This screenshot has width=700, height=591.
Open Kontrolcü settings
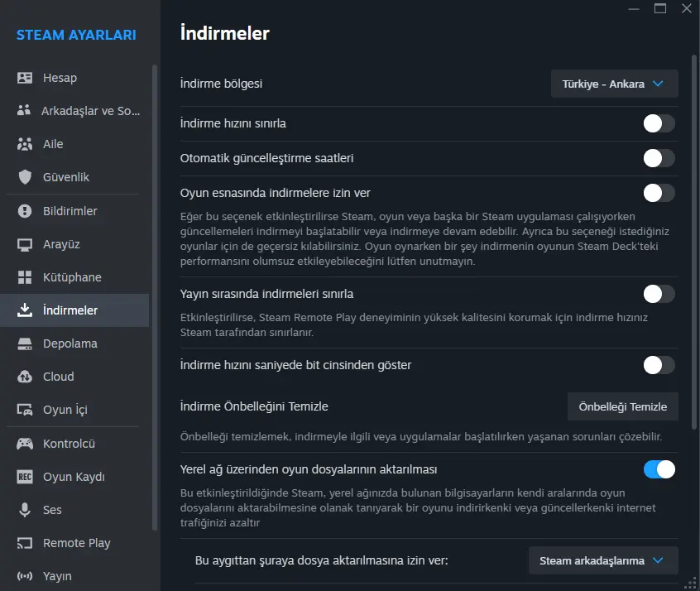point(74,444)
